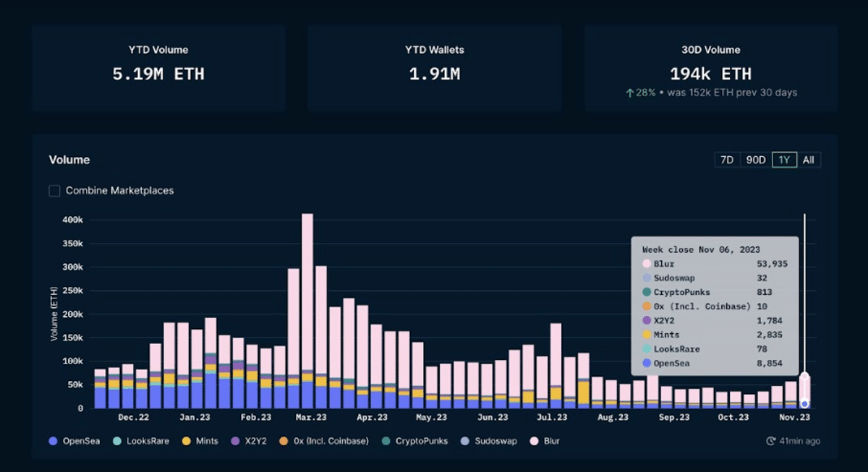The width and height of the screenshot is (868, 472).
Task: Enable the Combine Marketplaces checkbox
Action: click(54, 190)
